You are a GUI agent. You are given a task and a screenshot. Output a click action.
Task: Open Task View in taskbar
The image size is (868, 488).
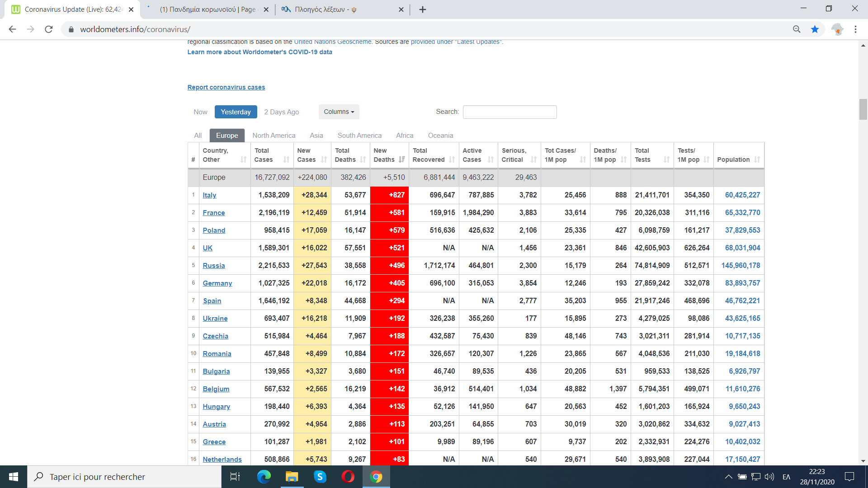coord(235,477)
